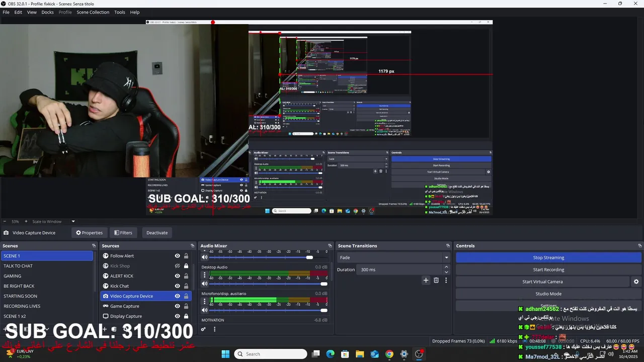Click the Game Capture gamepad icon
The width and height of the screenshot is (644, 362).
tap(106, 306)
